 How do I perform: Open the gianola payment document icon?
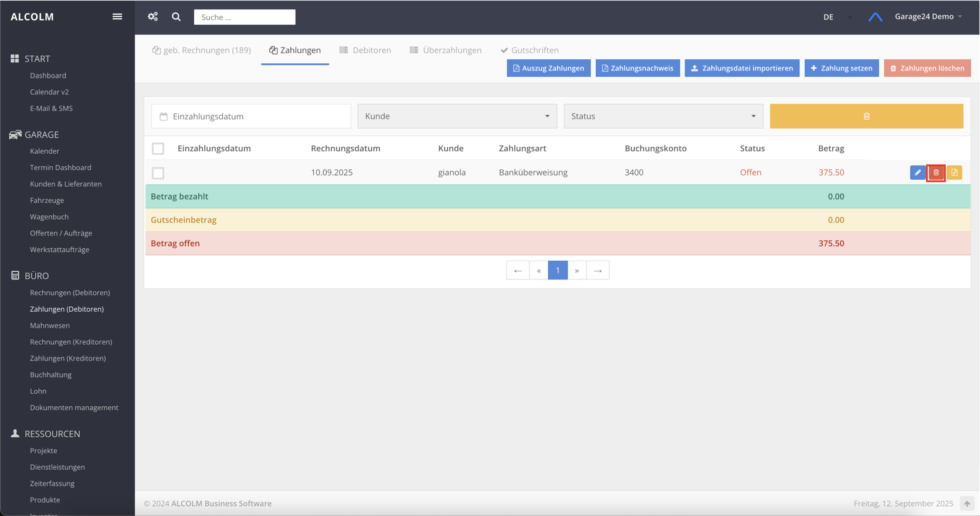[x=954, y=173]
